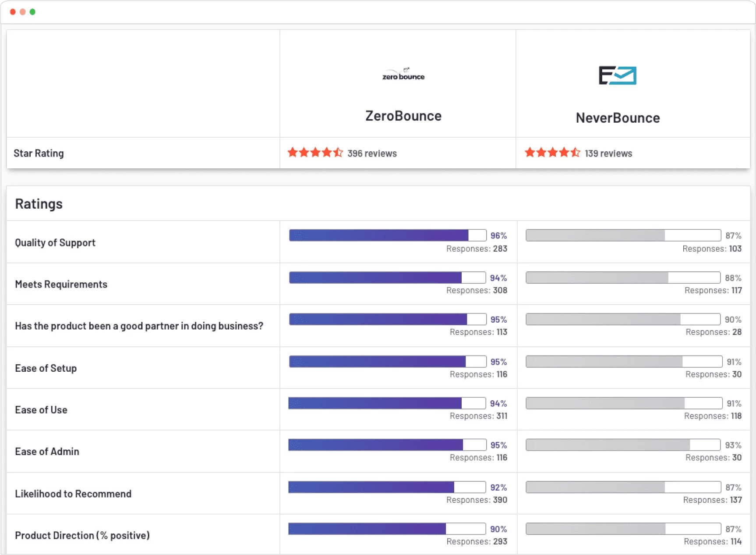Click the half-filled star in ZeroBounce rating

(337, 153)
